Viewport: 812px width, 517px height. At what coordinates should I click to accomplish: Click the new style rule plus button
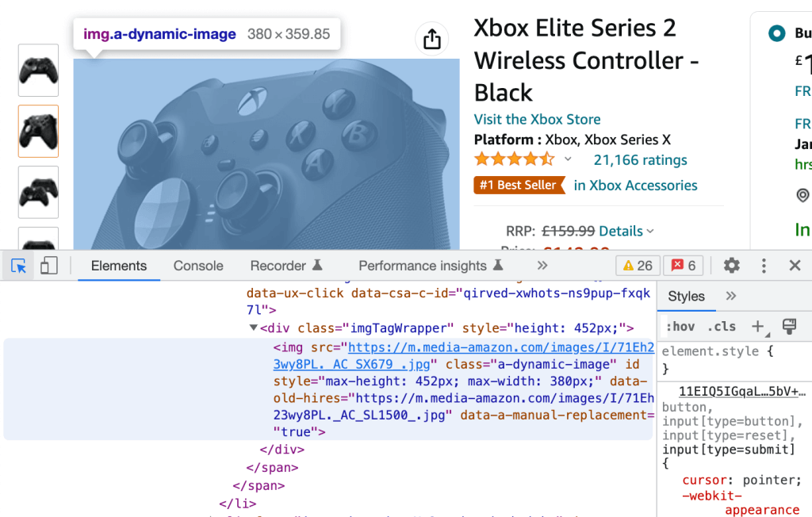759,326
